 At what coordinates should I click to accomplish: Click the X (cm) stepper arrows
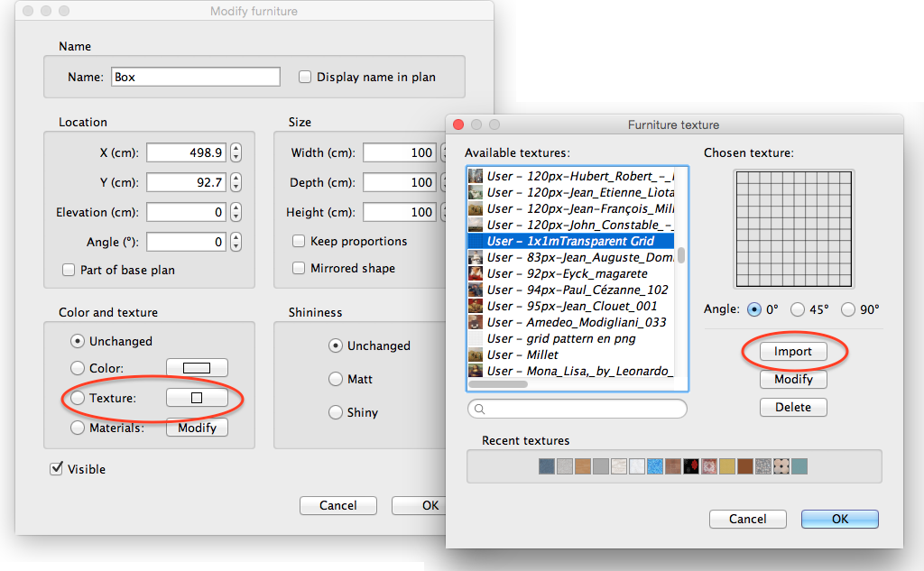tap(236, 152)
